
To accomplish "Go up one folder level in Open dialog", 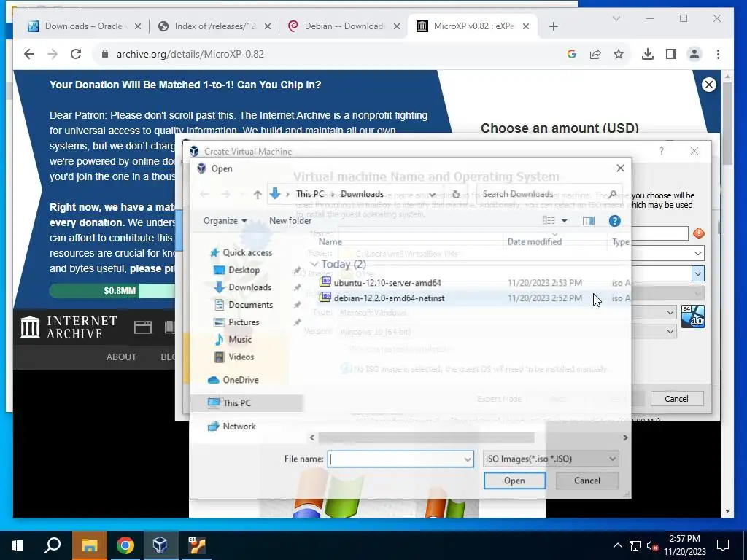I will [x=258, y=194].
